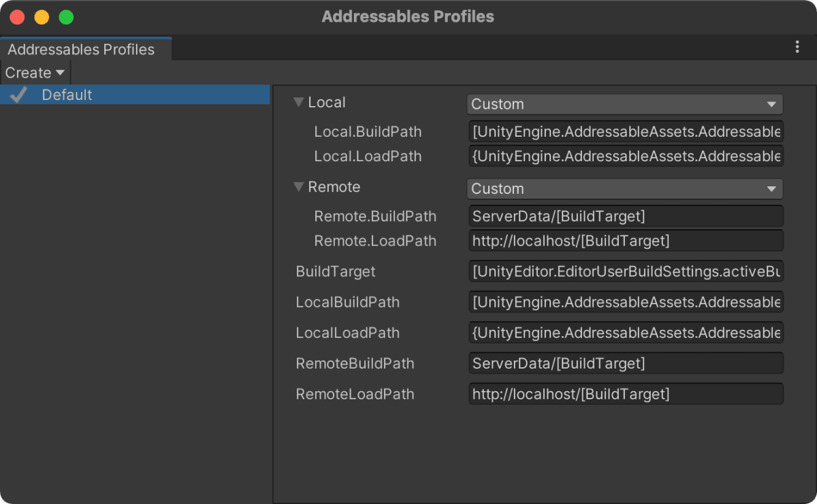Click the Remote.BuildPath label
Screen dimensions: 817x504
[375, 216]
